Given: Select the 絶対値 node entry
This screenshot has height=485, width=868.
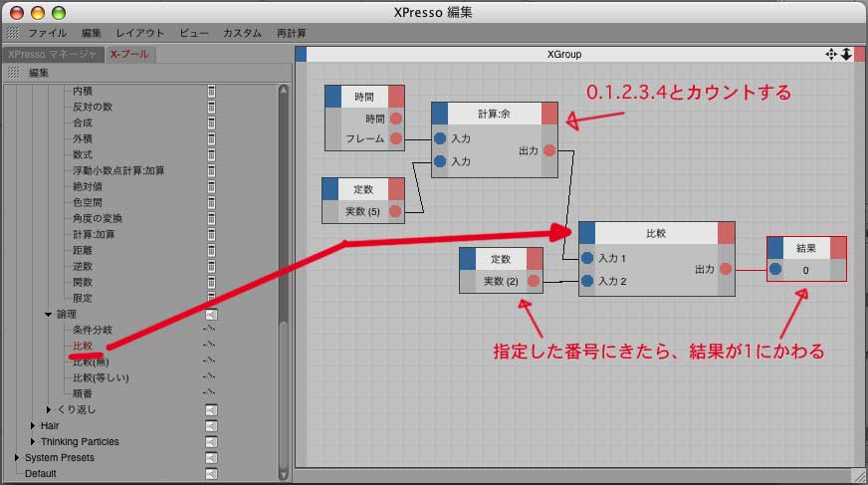Looking at the screenshot, I should 88,186.
